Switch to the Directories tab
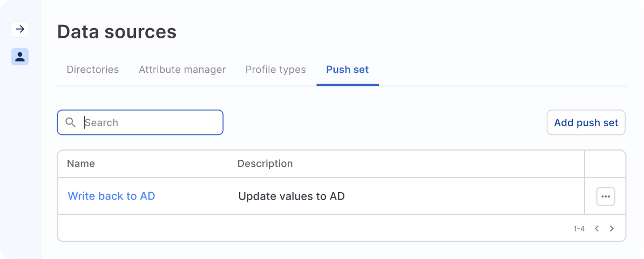Image resolution: width=644 pixels, height=259 pixels. click(x=92, y=70)
